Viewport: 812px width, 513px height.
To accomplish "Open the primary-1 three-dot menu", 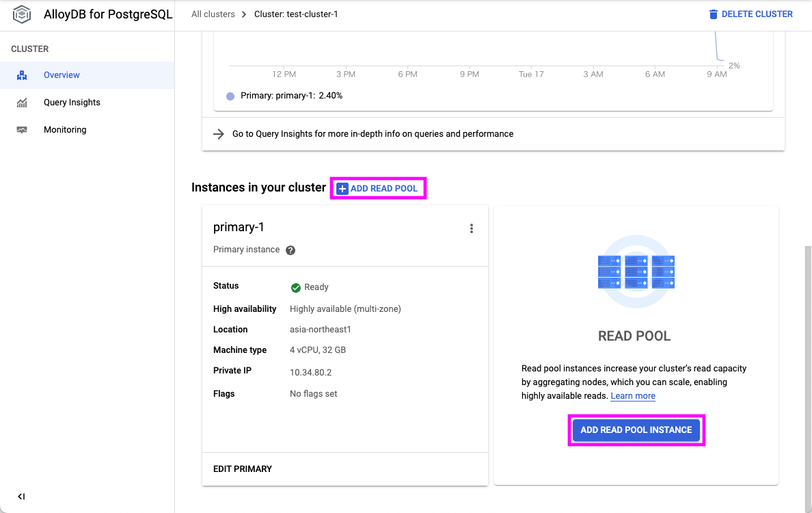I will tap(471, 228).
